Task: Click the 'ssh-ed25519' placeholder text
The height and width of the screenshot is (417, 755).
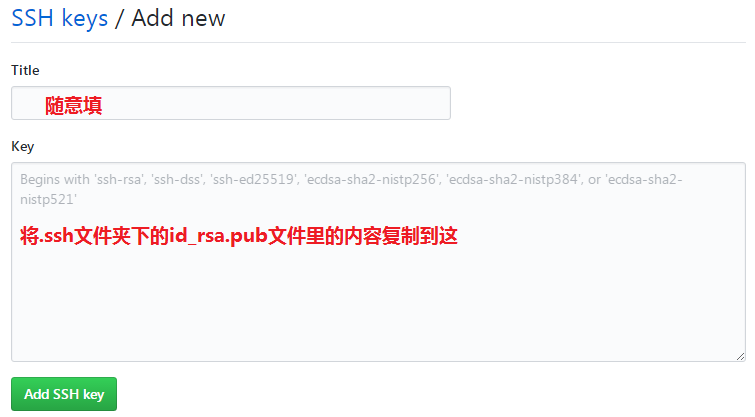Action: click(x=254, y=180)
